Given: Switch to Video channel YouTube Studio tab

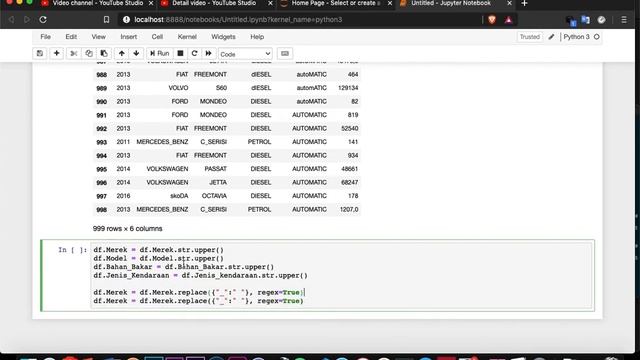Looking at the screenshot, I should point(97,4).
